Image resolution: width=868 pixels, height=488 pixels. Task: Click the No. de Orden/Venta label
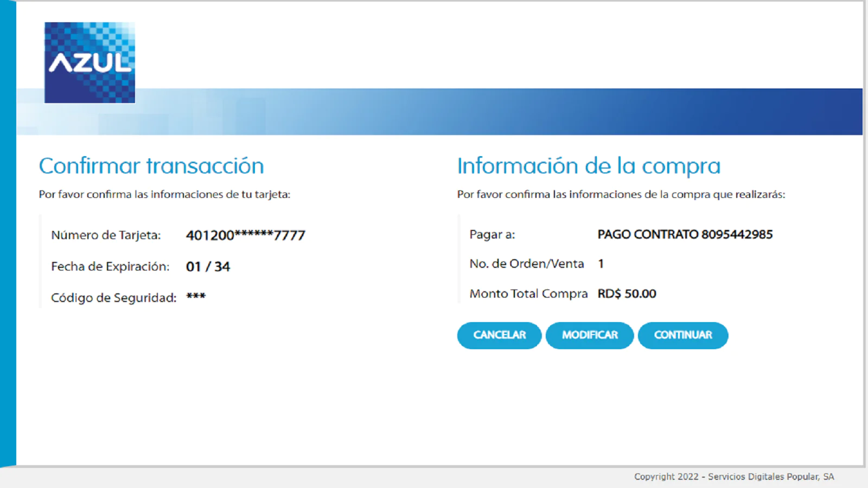[526, 264]
